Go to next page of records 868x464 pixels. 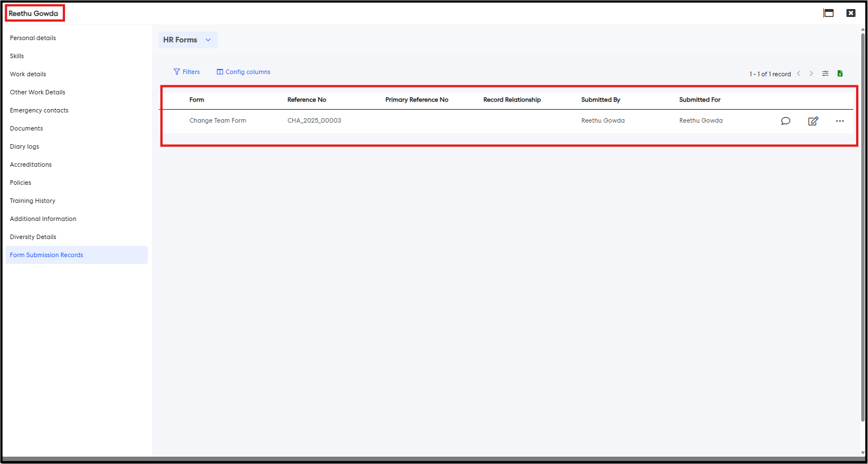[x=811, y=73]
